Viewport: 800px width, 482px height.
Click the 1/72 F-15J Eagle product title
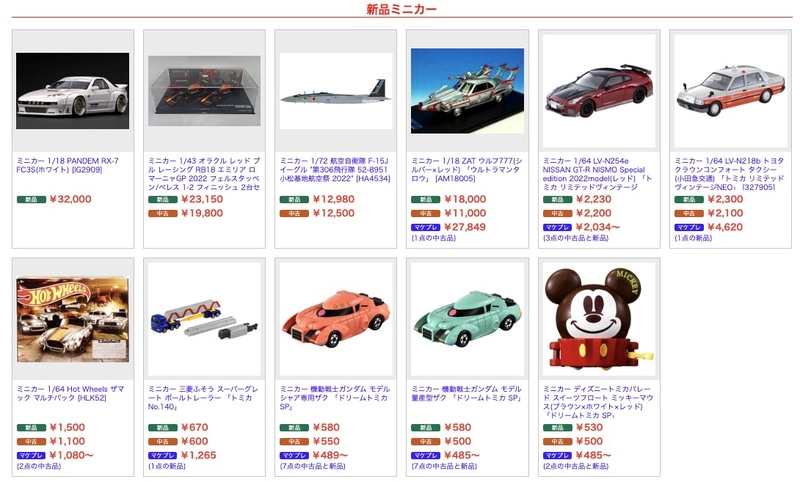click(335, 169)
